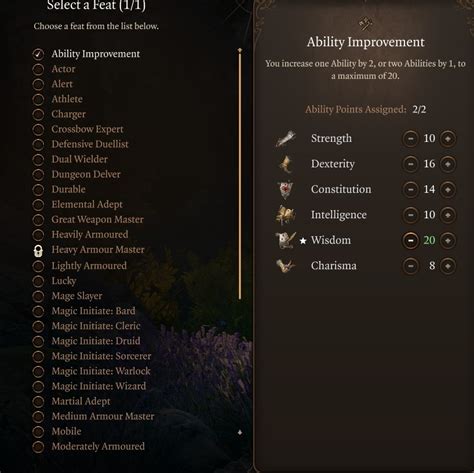
Task: Click the Dexterity ability icon
Action: (x=286, y=164)
